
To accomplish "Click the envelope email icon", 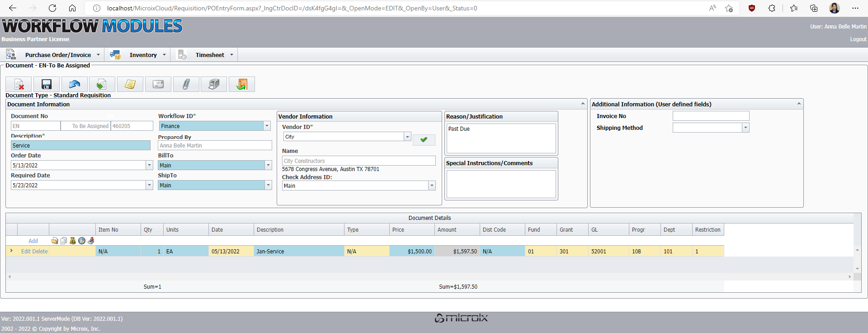I will pyautogui.click(x=158, y=84).
